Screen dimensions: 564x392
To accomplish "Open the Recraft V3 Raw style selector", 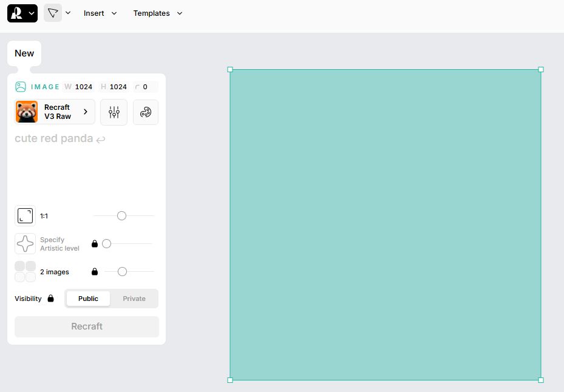I will click(x=55, y=112).
